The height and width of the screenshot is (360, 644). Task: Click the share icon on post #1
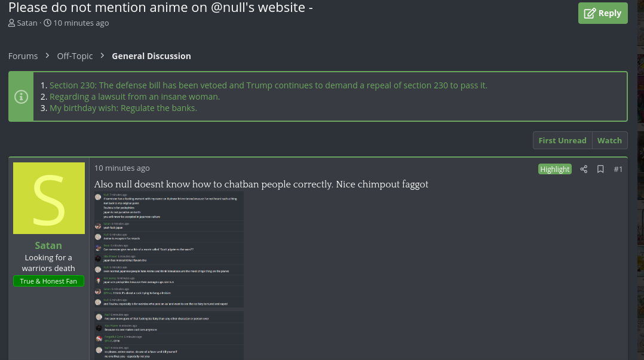click(x=584, y=169)
